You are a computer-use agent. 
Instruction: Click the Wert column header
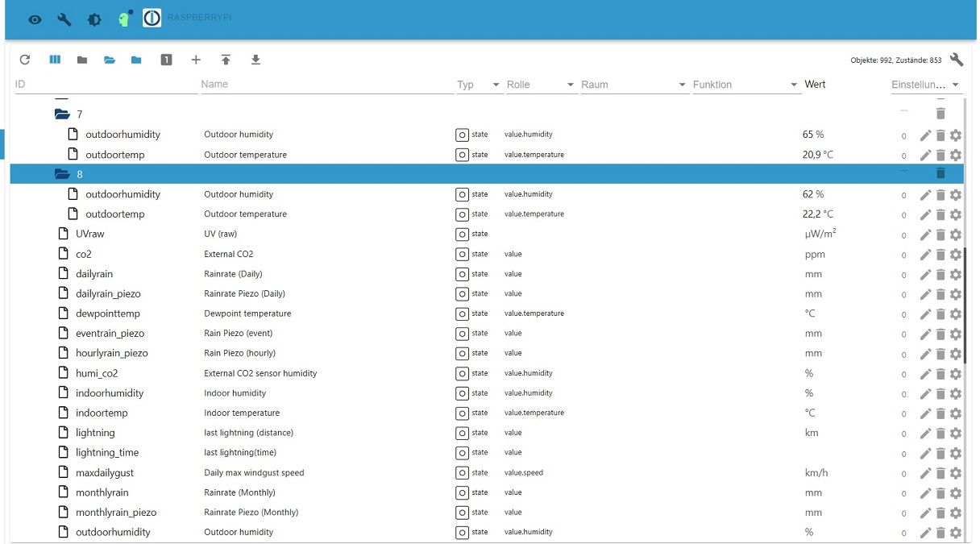[815, 84]
